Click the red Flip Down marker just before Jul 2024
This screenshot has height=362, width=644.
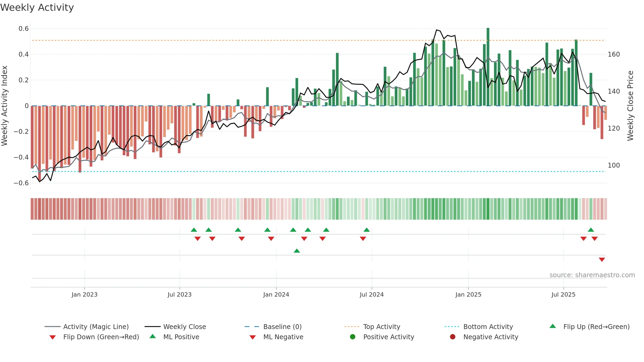pyautogui.click(x=363, y=239)
